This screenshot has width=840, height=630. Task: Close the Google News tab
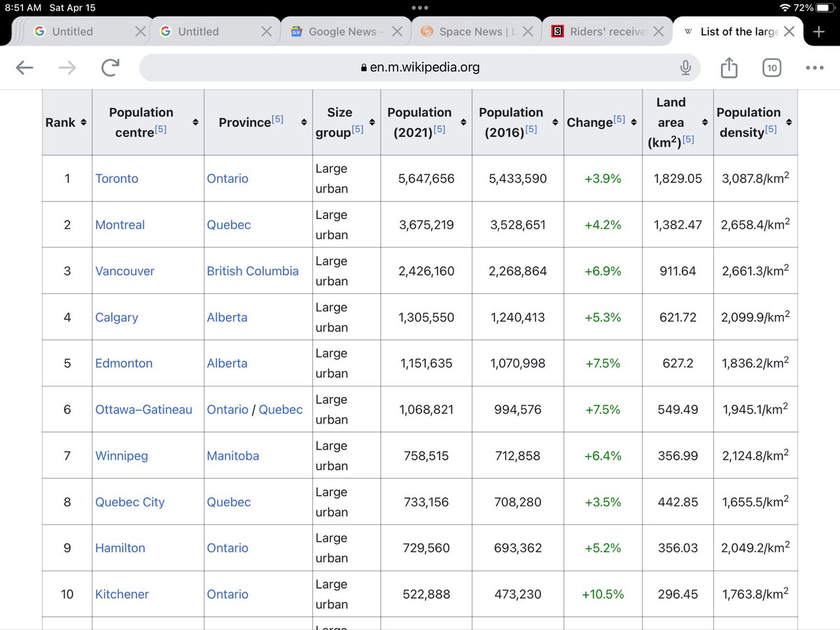click(x=397, y=31)
